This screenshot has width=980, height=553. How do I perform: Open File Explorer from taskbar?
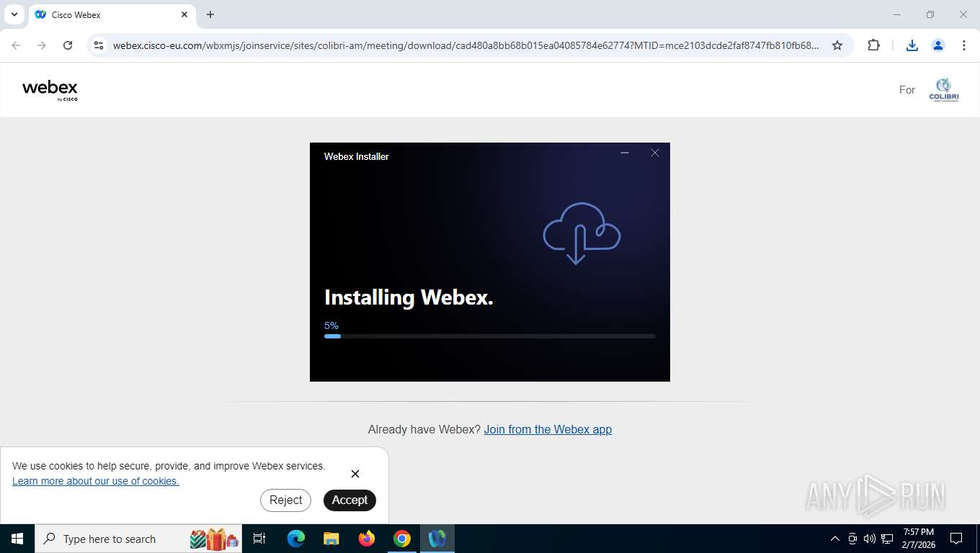(x=331, y=539)
